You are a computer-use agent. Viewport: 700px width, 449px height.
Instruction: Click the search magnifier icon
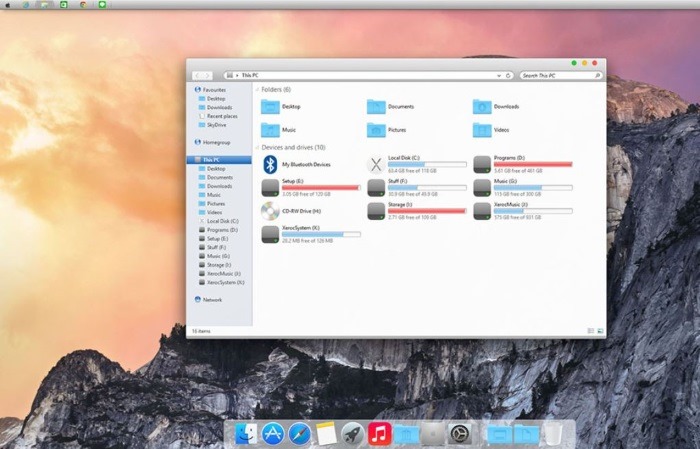[x=597, y=75]
